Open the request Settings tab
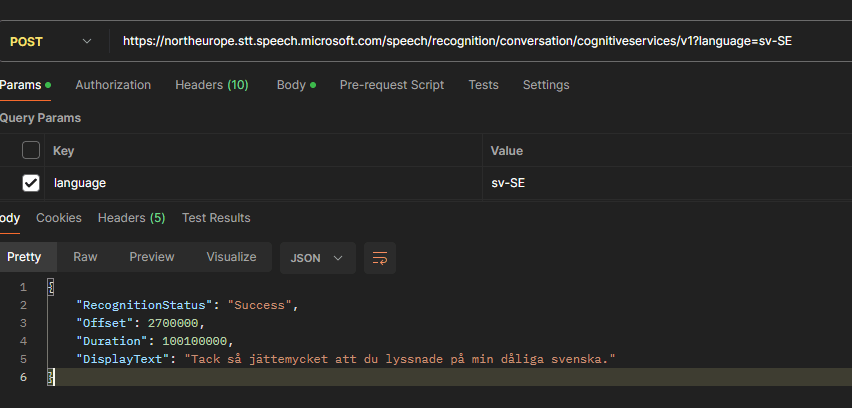The width and height of the screenshot is (852, 408). pos(546,85)
